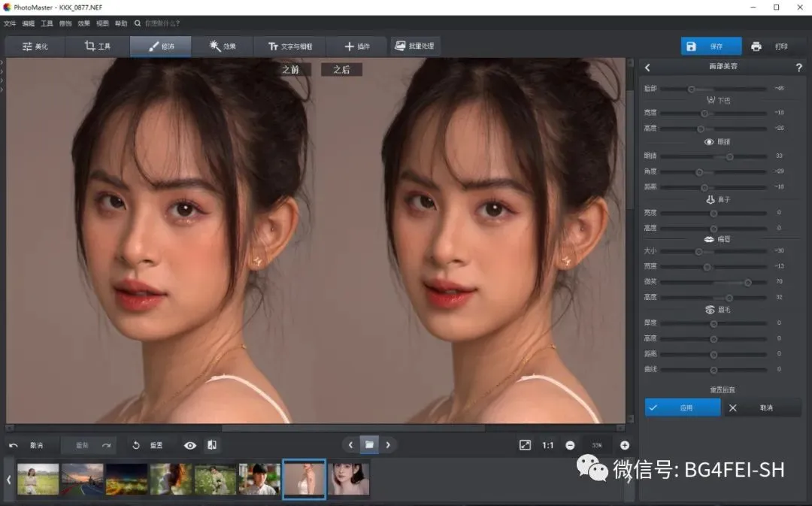Adjust the lips 高度 slider valued 32
The height and width of the screenshot is (506, 812).
tap(714, 298)
